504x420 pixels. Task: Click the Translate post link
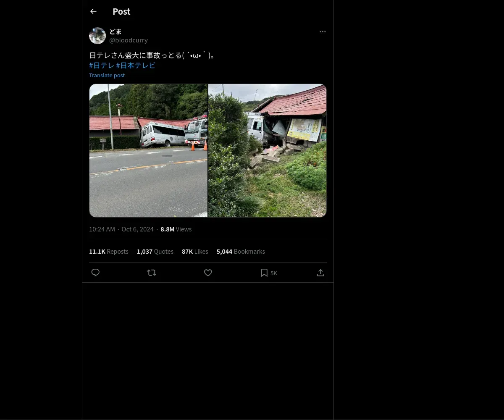(107, 75)
